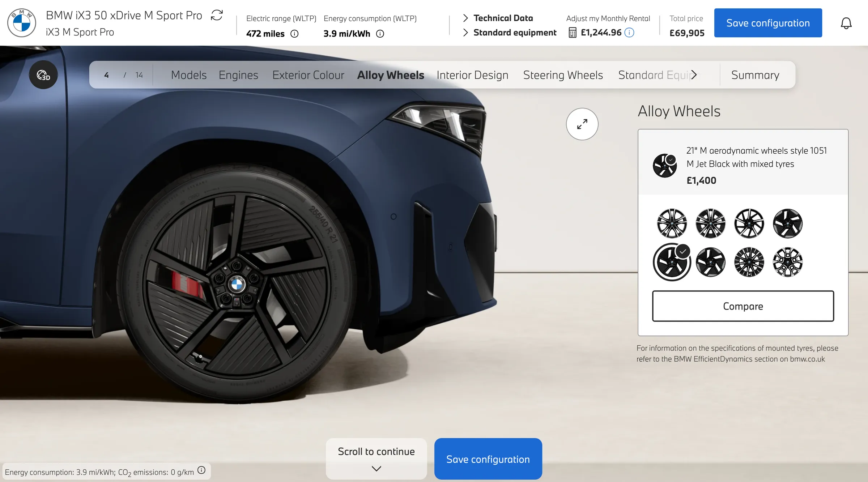Open the footer CO2 emissions info icon

(x=201, y=470)
